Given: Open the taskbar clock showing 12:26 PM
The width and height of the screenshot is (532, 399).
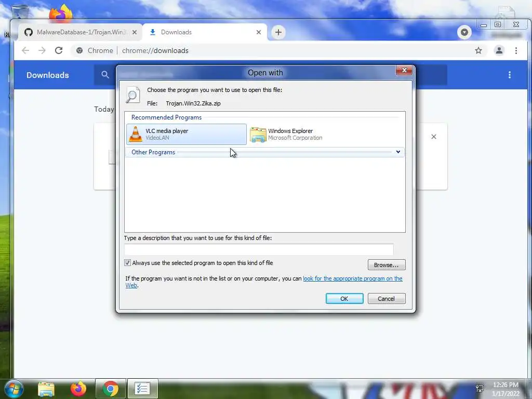Looking at the screenshot, I should 506,389.
